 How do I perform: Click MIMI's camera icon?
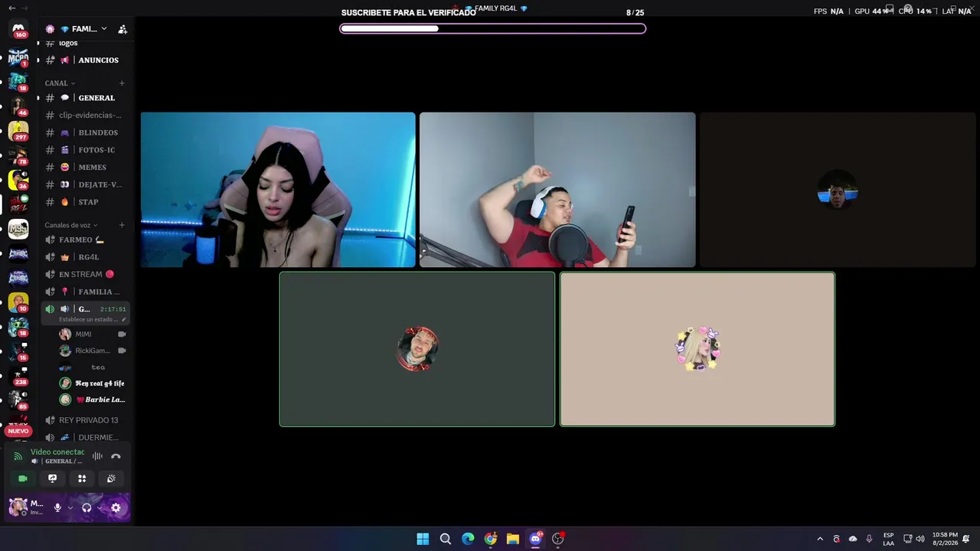122,334
